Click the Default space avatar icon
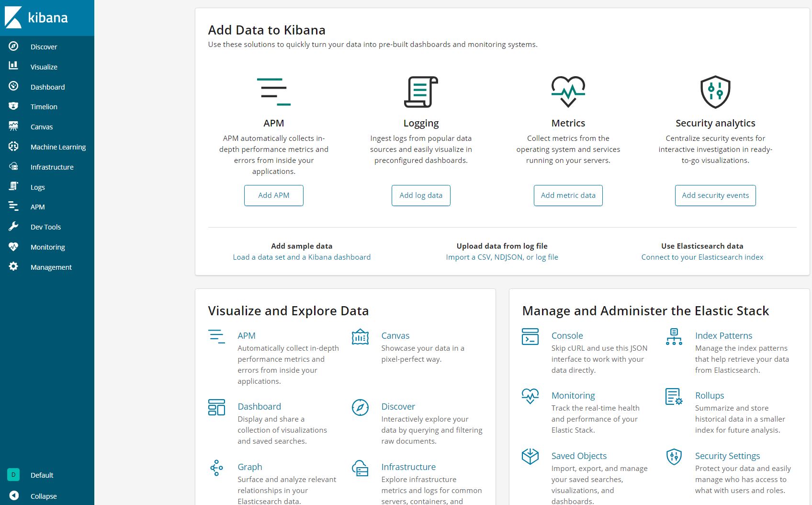 (x=13, y=475)
